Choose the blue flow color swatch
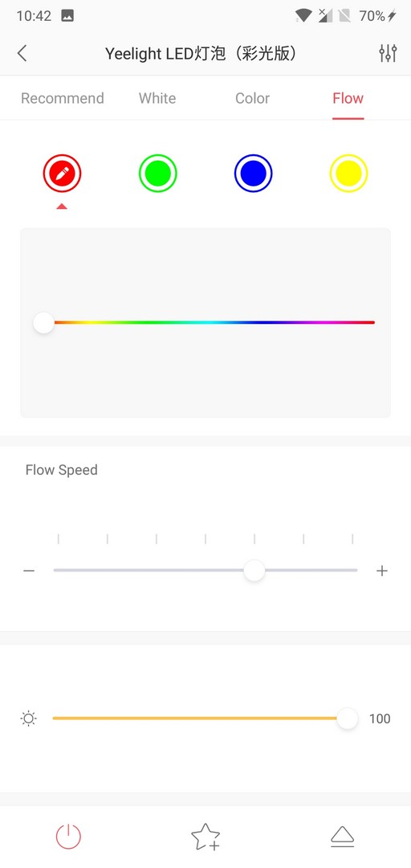 [254, 174]
